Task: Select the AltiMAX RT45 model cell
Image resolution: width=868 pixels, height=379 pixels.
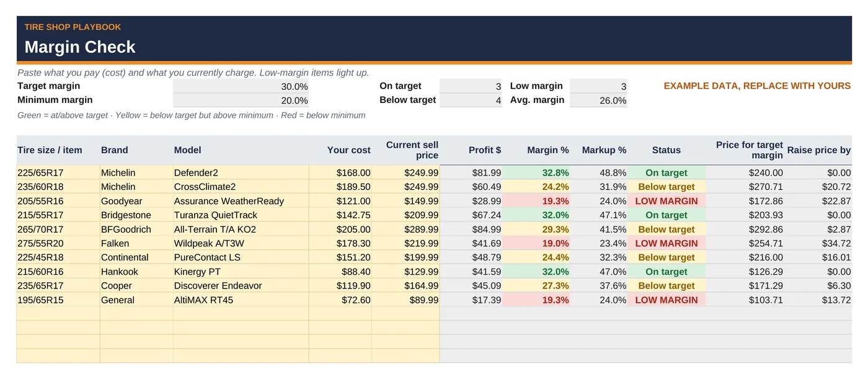Action: tap(241, 300)
